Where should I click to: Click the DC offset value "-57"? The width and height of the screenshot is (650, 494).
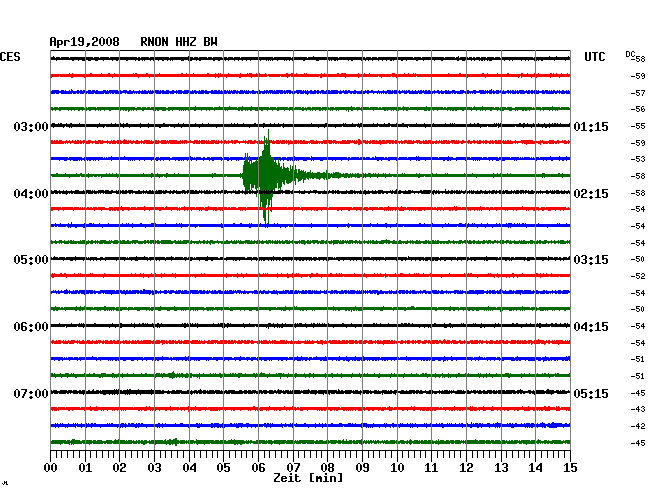638,93
